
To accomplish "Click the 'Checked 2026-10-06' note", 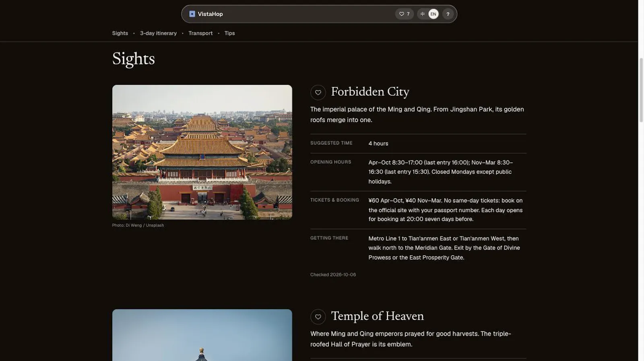I will tap(333, 275).
